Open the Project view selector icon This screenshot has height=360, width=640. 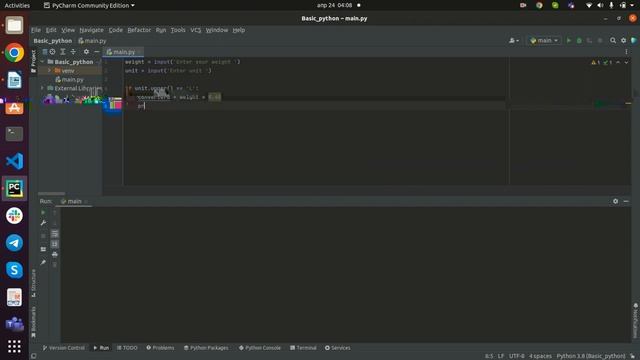click(x=45, y=52)
